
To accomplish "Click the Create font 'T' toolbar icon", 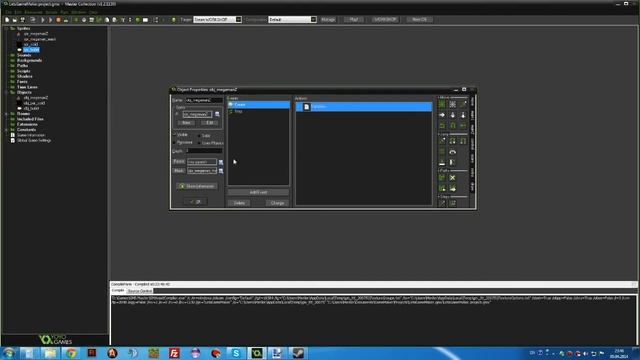I will point(123,20).
